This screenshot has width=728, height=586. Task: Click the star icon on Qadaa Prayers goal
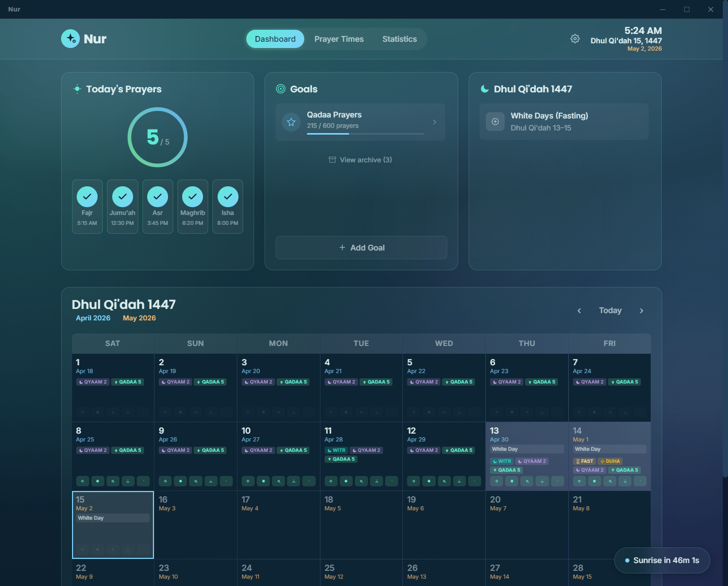coord(291,122)
